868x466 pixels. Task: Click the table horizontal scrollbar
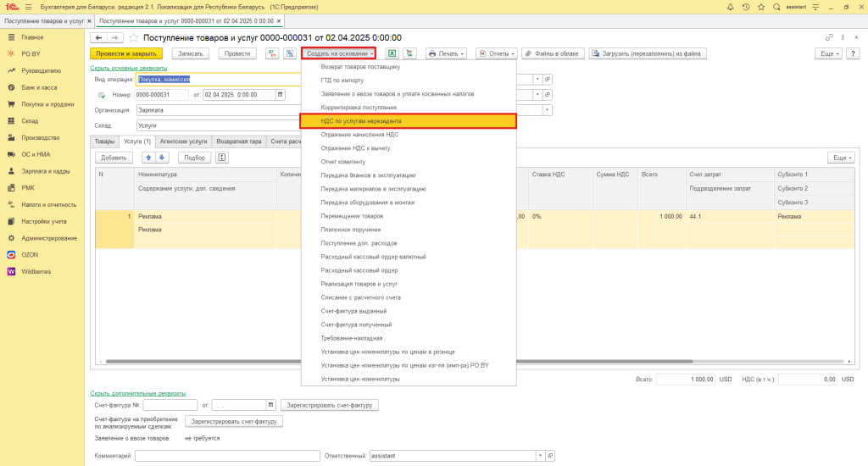398,362
